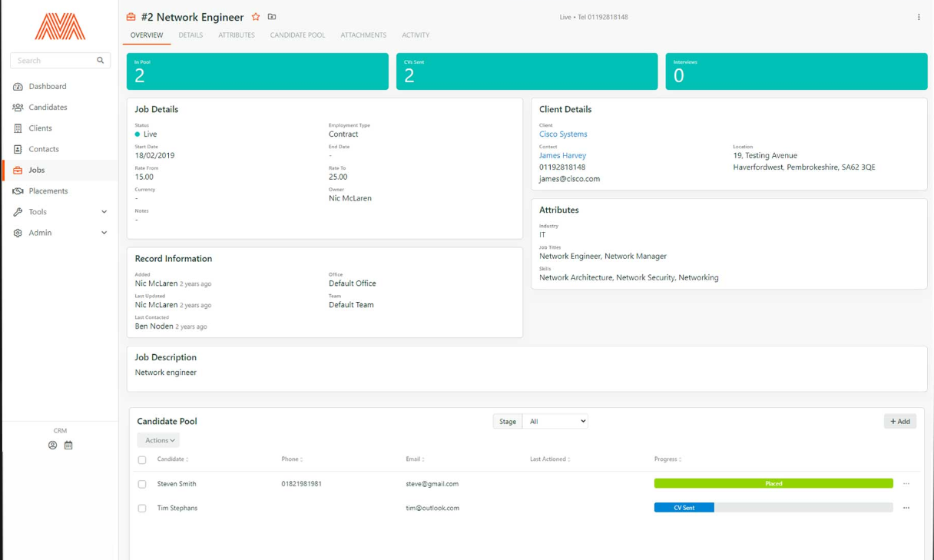
Task: Click the Cisco Systems client link
Action: pyautogui.click(x=563, y=134)
